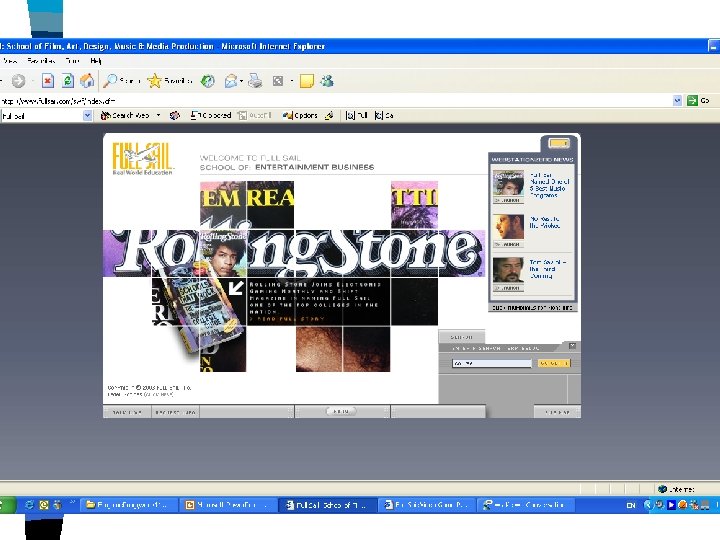Click the EN language indicator
720x540 pixels.
(631, 506)
